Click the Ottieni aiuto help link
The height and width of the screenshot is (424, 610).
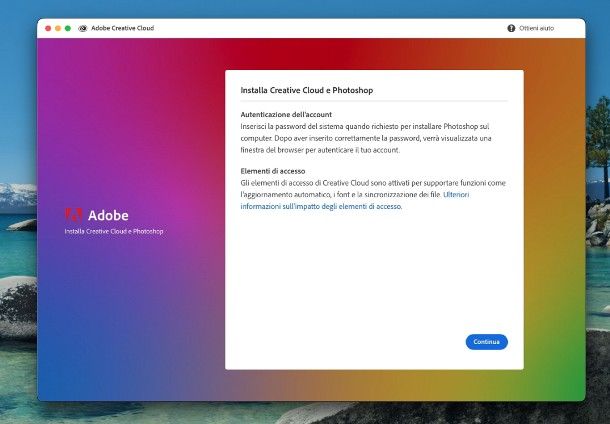[536, 28]
